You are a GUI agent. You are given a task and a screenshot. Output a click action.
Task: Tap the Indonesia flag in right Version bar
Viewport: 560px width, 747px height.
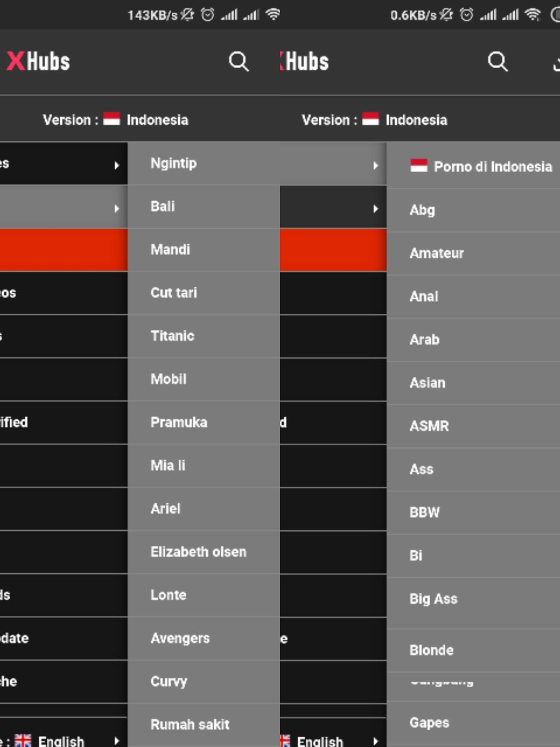coord(371,119)
